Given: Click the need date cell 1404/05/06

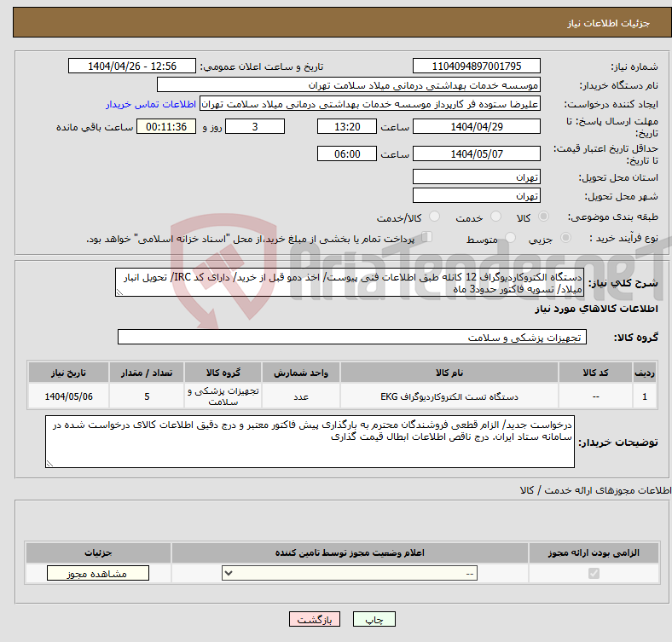Looking at the screenshot, I should pyautogui.click(x=68, y=396).
